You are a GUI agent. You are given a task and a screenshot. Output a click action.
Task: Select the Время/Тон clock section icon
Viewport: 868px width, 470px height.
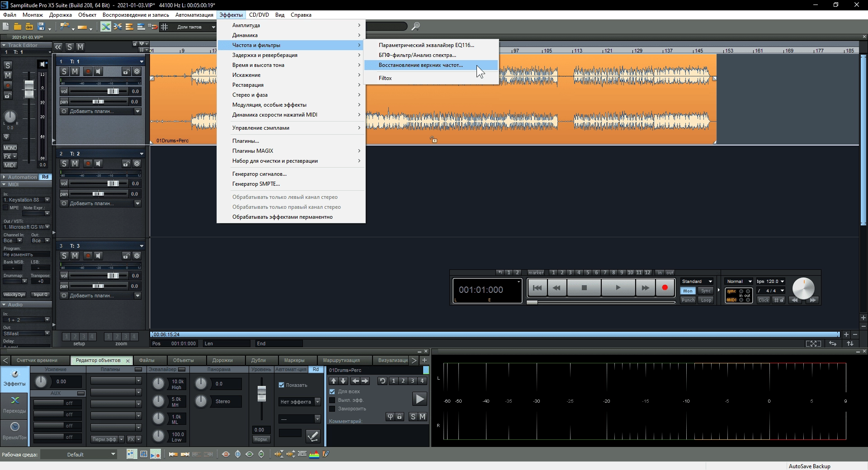14,431
